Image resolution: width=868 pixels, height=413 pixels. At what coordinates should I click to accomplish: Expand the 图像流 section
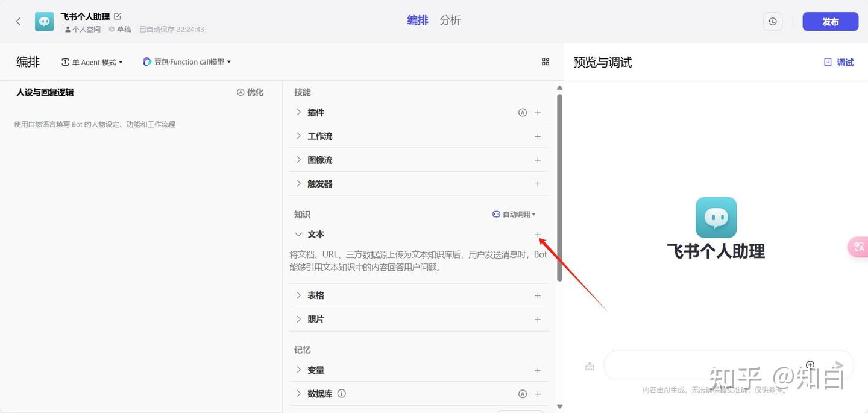click(x=298, y=160)
